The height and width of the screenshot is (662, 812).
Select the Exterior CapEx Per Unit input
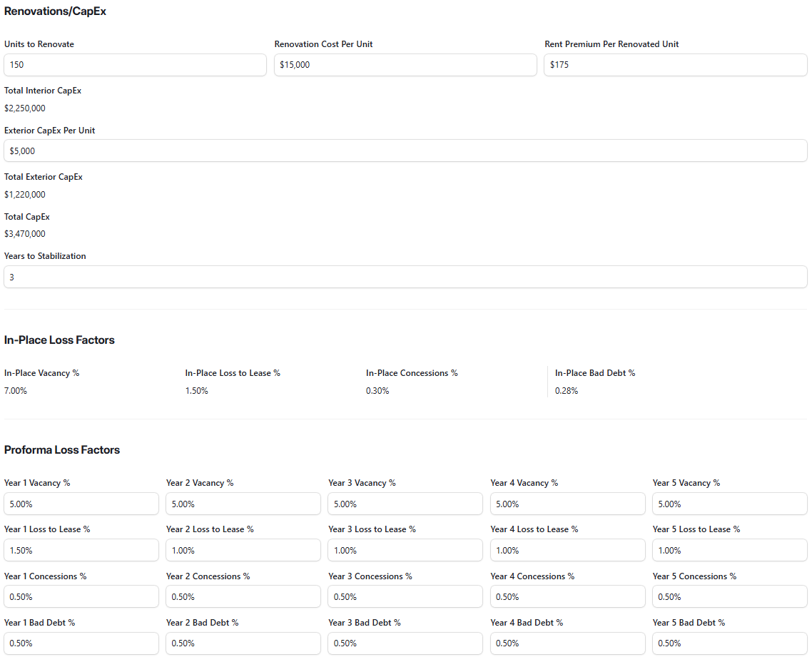(x=405, y=151)
